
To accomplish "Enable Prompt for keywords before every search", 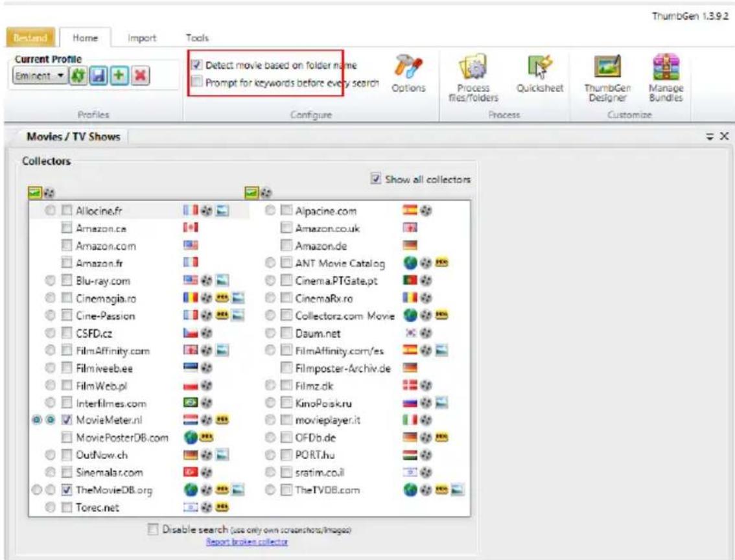I will point(197,82).
